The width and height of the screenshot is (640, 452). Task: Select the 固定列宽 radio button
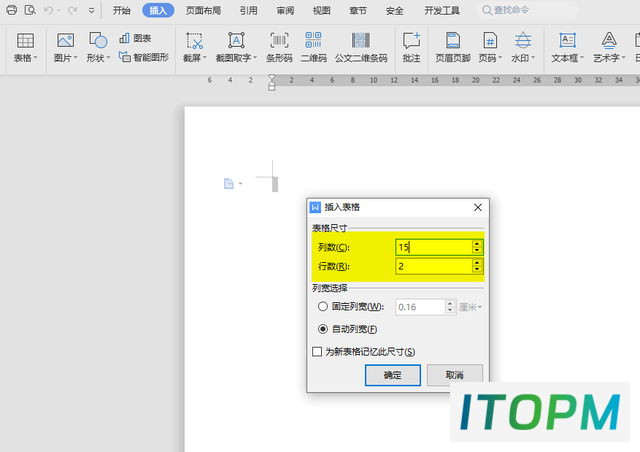[x=322, y=306]
